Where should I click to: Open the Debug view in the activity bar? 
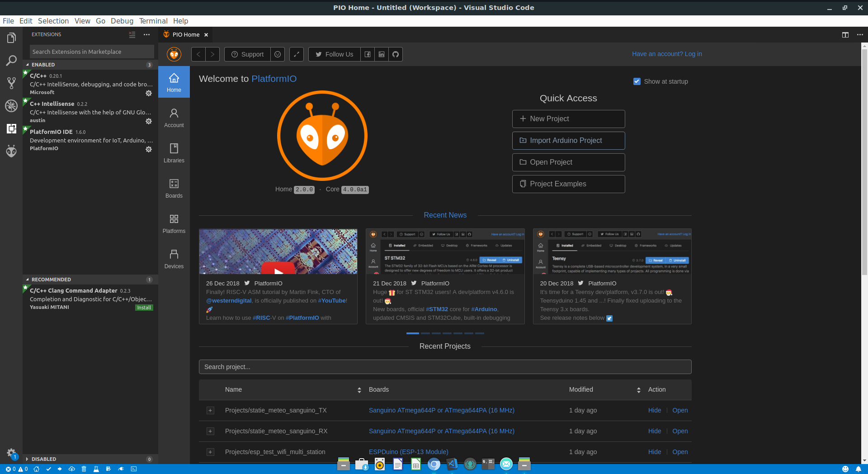point(11,106)
